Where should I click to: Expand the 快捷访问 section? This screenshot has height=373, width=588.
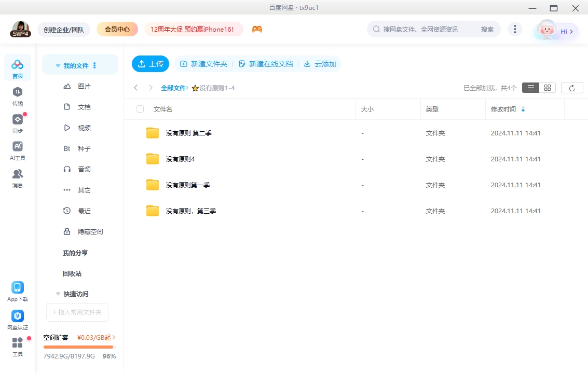coord(58,294)
